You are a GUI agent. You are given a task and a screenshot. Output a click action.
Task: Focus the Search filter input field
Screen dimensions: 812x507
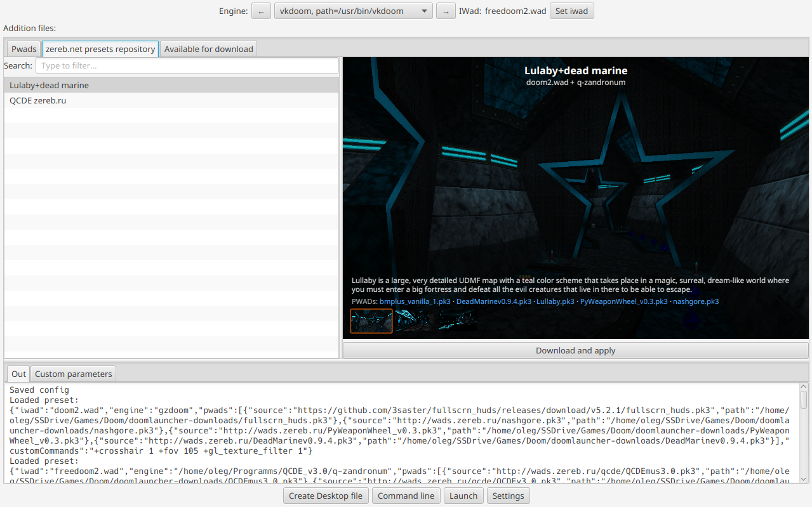point(187,65)
